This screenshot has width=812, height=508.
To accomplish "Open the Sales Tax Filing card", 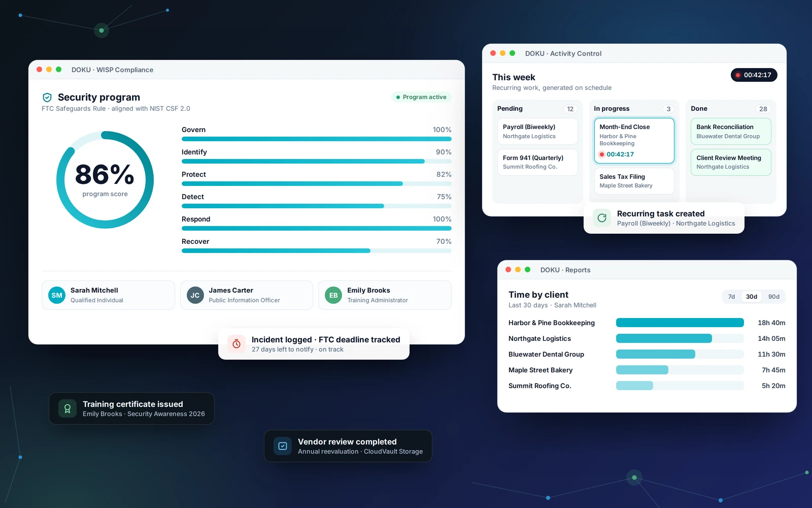I will (634, 181).
